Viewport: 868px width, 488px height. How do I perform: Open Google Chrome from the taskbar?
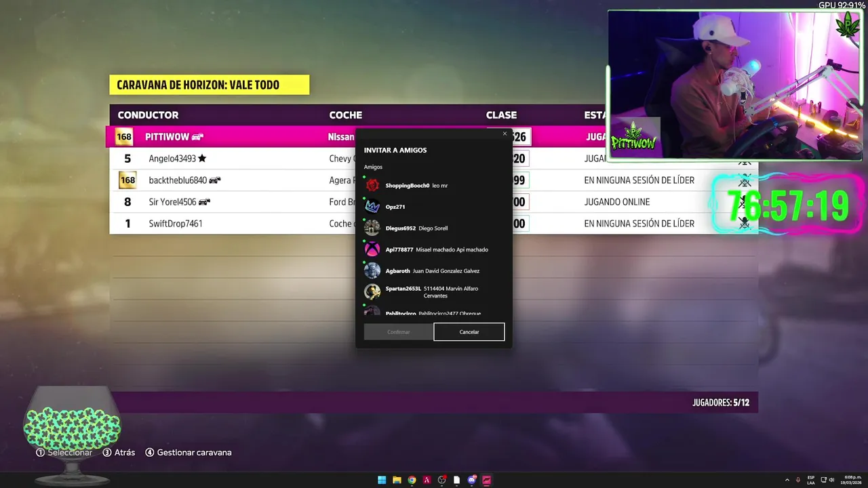point(412,480)
